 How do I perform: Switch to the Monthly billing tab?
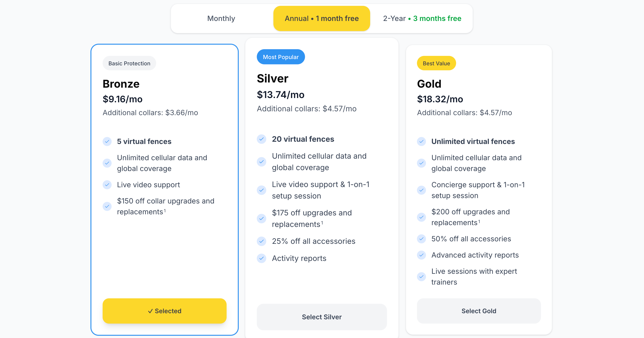click(x=221, y=18)
